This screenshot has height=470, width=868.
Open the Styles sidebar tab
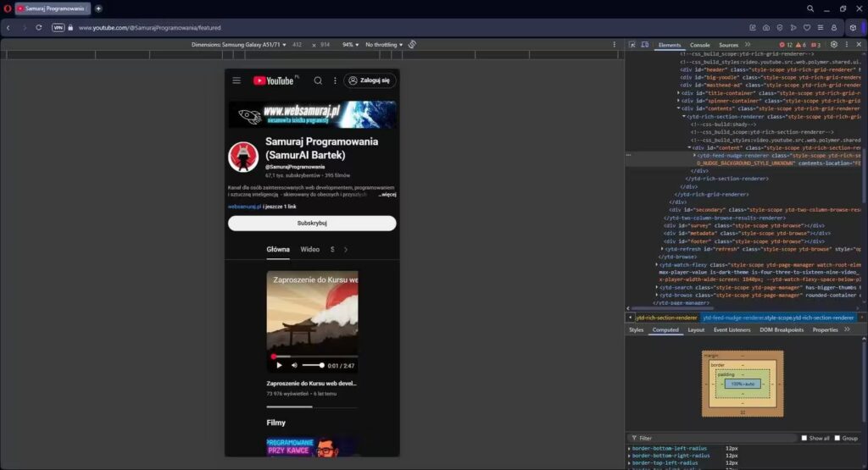pyautogui.click(x=636, y=330)
